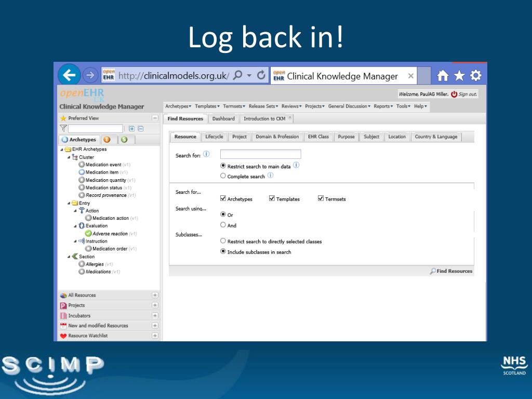The width and height of the screenshot is (532, 399).
Task: Click info icon beside Search for
Action: tap(206, 154)
